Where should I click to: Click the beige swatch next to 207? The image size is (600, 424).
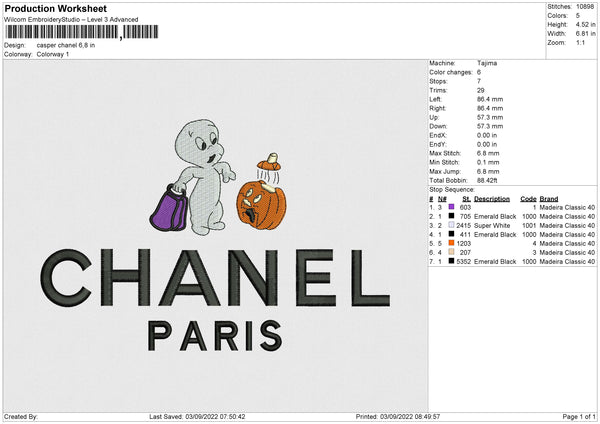pyautogui.click(x=452, y=252)
